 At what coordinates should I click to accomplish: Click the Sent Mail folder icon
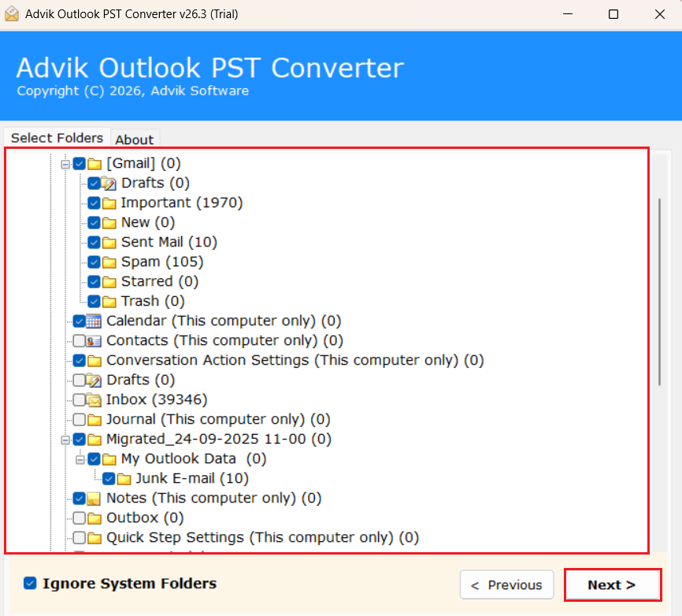point(109,243)
